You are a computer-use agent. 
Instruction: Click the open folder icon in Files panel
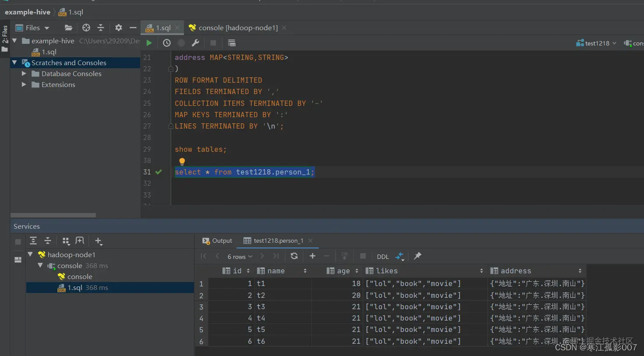tap(68, 28)
